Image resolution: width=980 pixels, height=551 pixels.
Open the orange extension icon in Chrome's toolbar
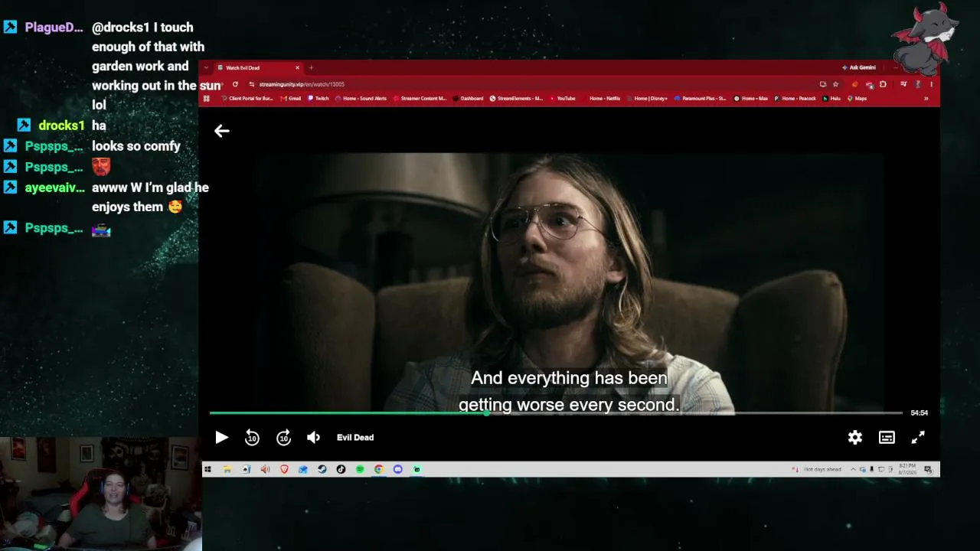click(855, 84)
